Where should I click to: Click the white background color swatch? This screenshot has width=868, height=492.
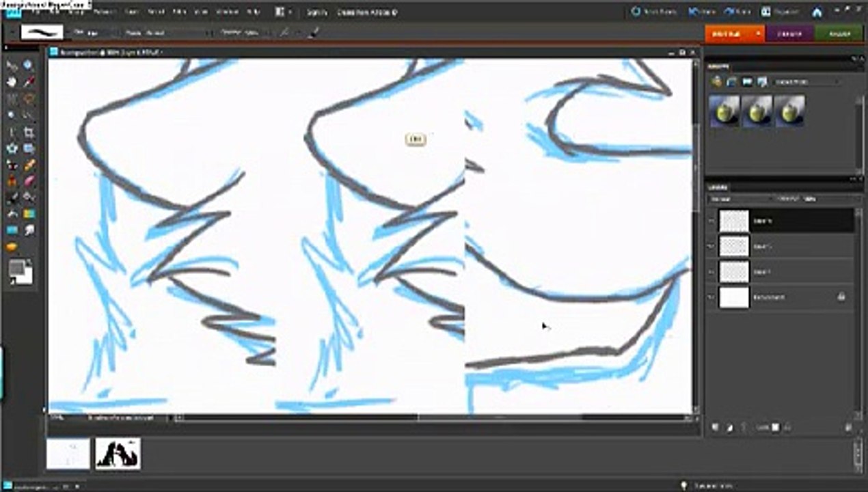pos(27,277)
